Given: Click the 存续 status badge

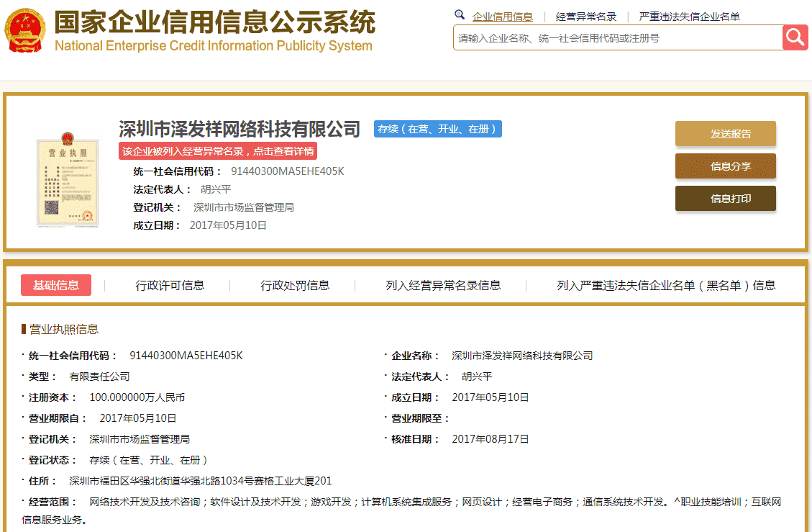Looking at the screenshot, I should pyautogui.click(x=437, y=129).
